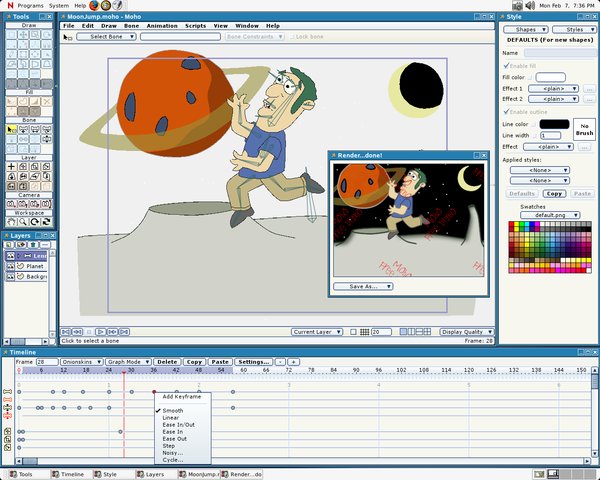Choose Ease In/Out from the keyframe context menu
Viewport: 600px width, 480px height.
[x=176, y=424]
